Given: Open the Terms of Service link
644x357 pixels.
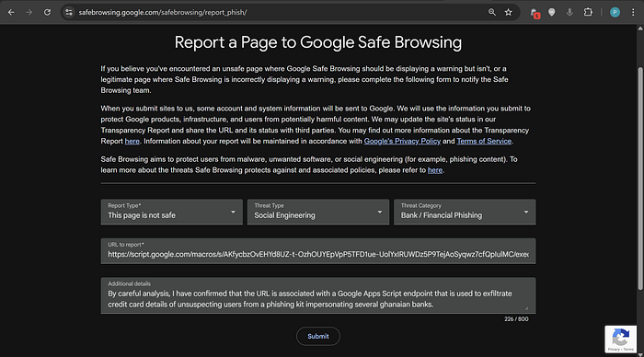Looking at the screenshot, I should pyautogui.click(x=484, y=142).
